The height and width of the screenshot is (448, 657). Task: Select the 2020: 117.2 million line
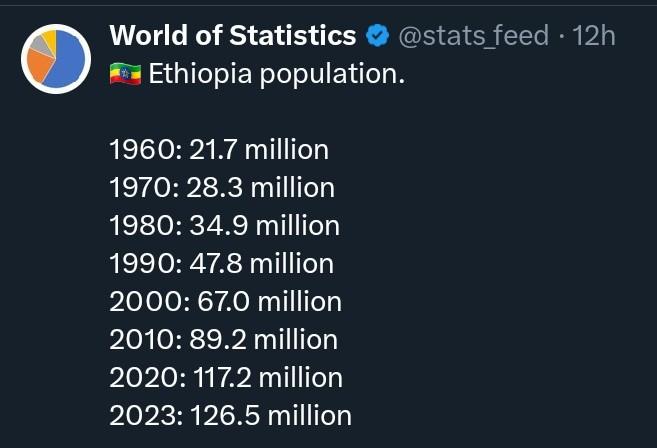[226, 378]
